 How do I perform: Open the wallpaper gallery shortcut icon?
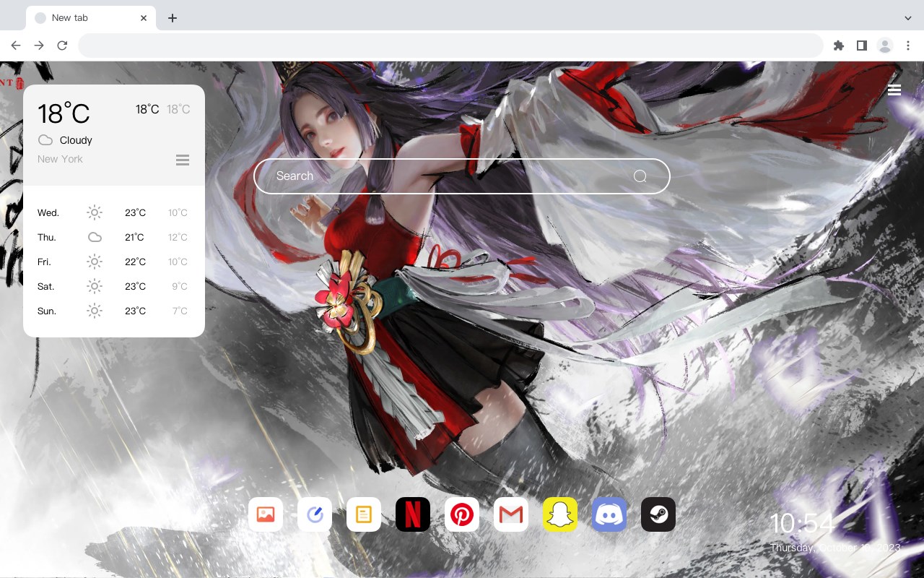(x=266, y=514)
